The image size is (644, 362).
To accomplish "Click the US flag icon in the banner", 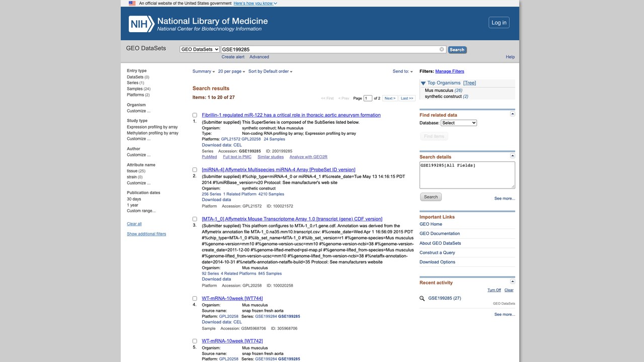I will 132,4.
